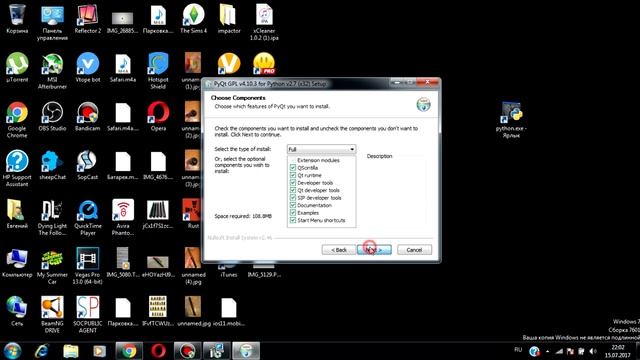This screenshot has height=360, width=640.
Task: Open the Computer desktop icon
Action: [x=17, y=263]
